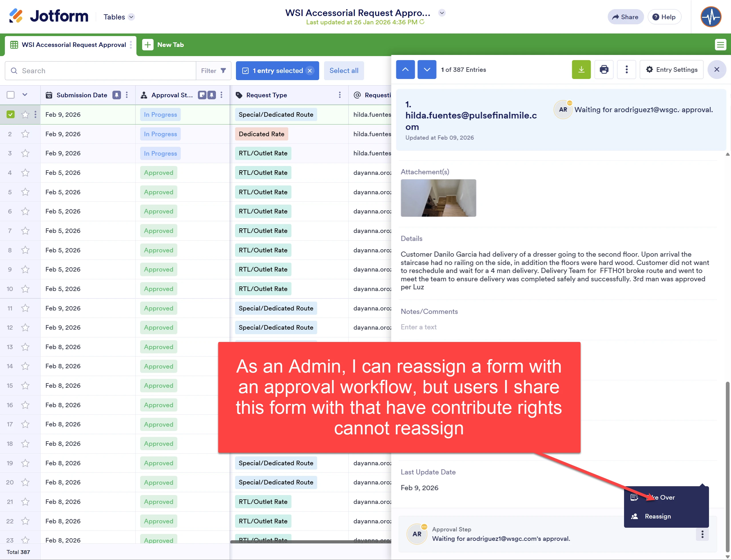Expand selection options chevron in header
The width and height of the screenshot is (731, 560).
click(x=25, y=95)
